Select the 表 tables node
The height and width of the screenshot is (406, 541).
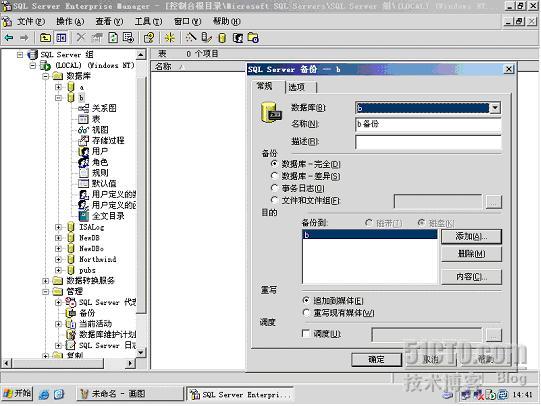(96, 119)
